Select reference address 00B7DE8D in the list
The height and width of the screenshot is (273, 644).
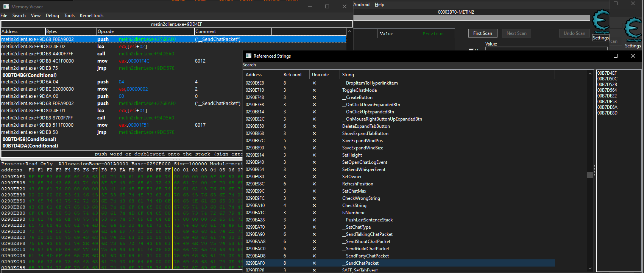tap(618, 113)
